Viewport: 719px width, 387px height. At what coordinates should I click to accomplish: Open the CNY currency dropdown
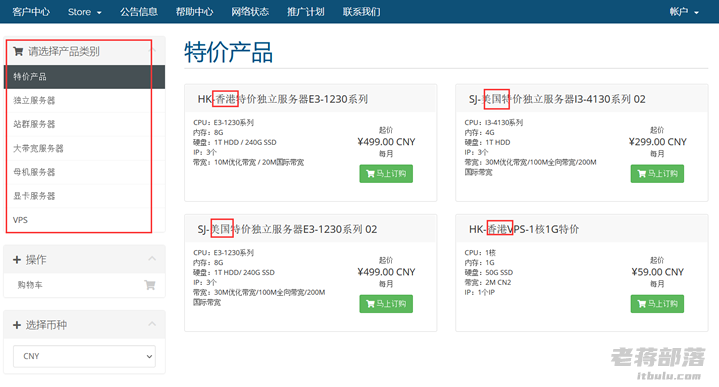click(84, 356)
